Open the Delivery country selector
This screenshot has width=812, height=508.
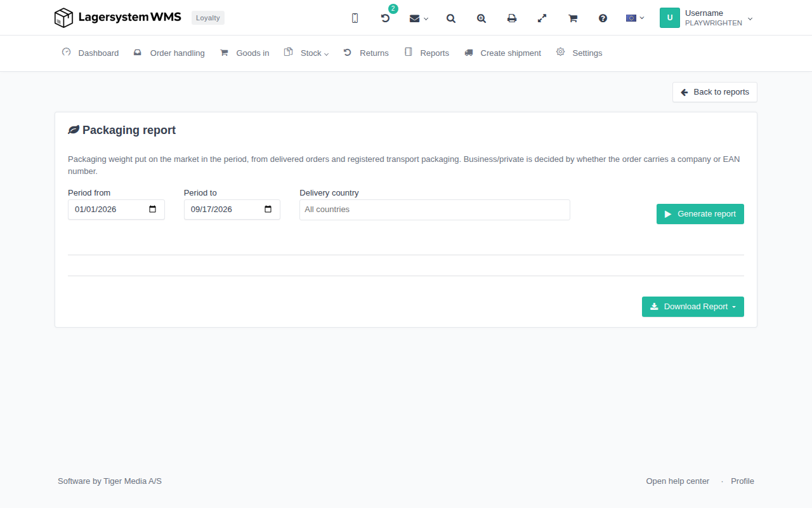point(435,210)
